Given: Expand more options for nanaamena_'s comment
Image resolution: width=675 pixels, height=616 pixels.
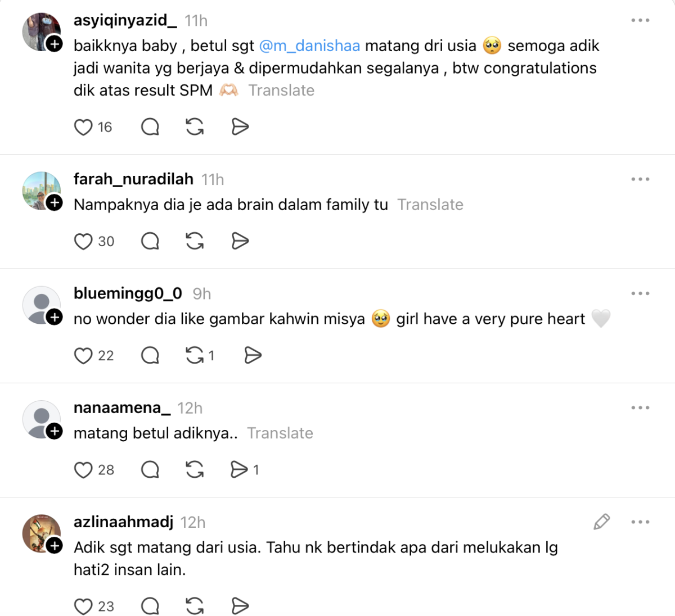Looking at the screenshot, I should click(640, 407).
